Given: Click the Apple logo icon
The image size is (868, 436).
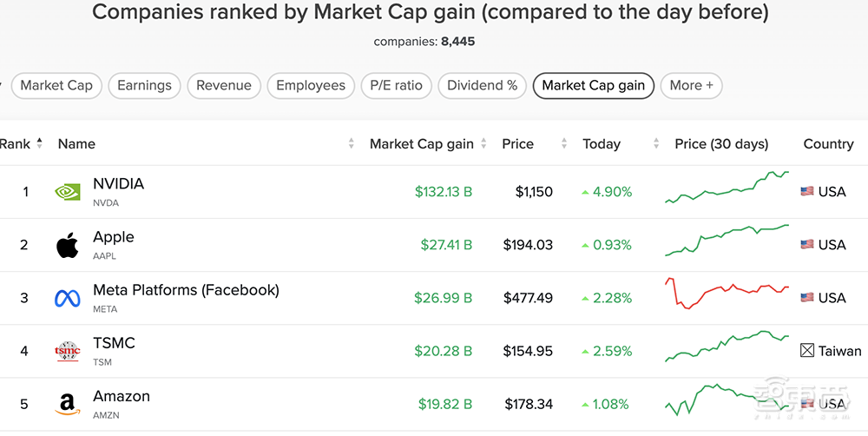Looking at the screenshot, I should (x=68, y=245).
